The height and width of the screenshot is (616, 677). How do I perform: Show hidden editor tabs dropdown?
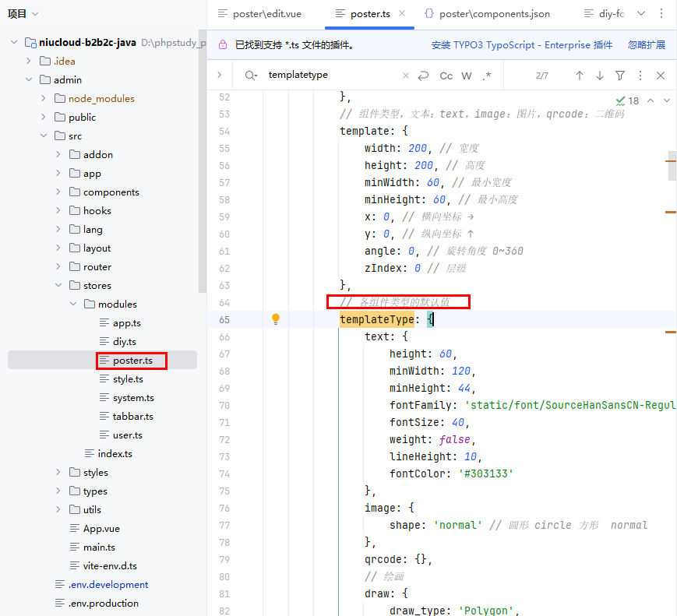641,13
